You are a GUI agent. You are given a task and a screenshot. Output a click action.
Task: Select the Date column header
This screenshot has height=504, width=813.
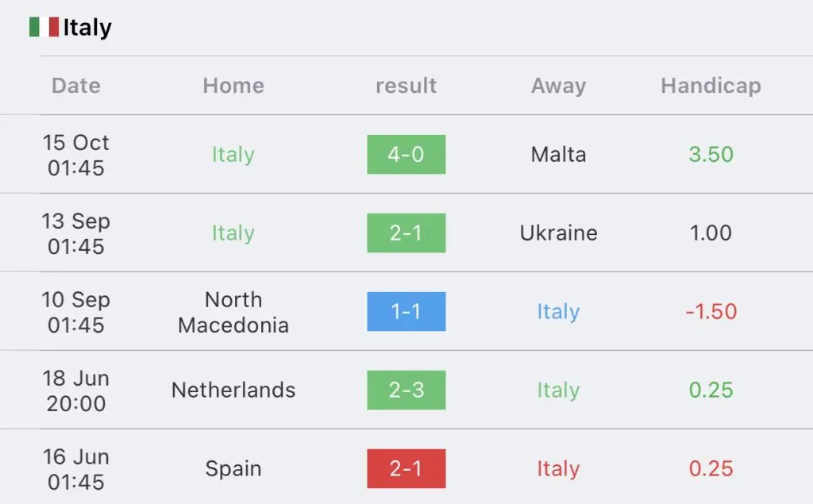pyautogui.click(x=76, y=86)
